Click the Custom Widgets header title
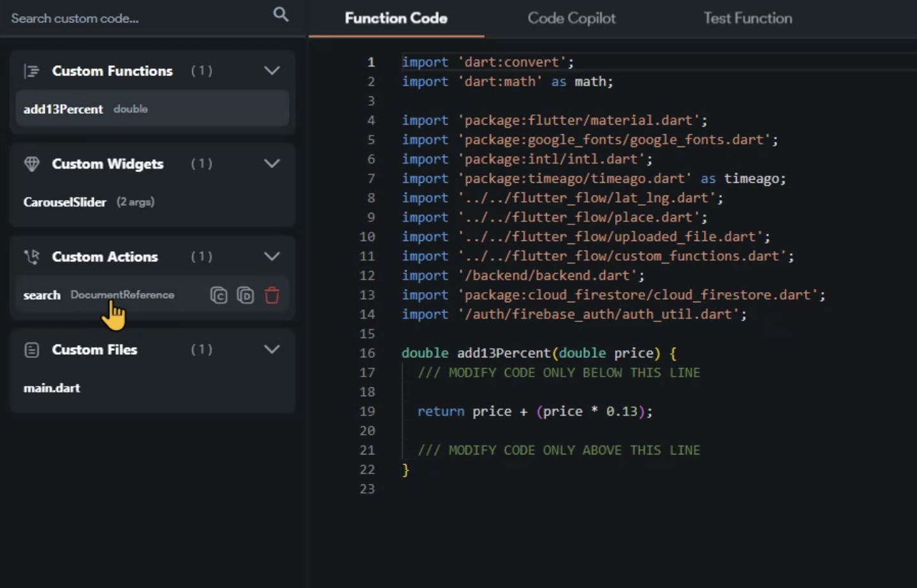 pyautogui.click(x=107, y=164)
